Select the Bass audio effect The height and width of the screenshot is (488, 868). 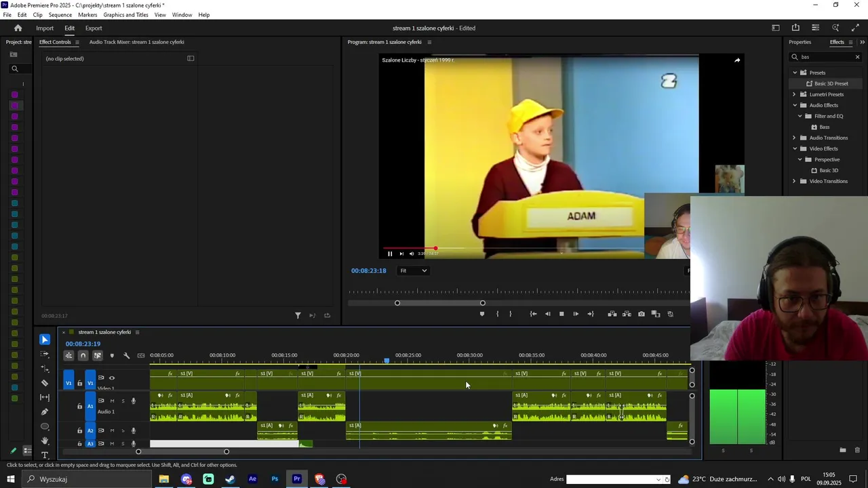pos(824,127)
